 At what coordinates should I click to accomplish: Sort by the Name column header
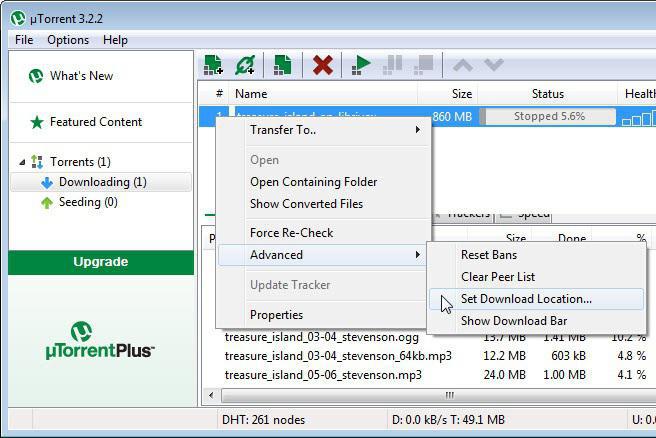[323, 94]
